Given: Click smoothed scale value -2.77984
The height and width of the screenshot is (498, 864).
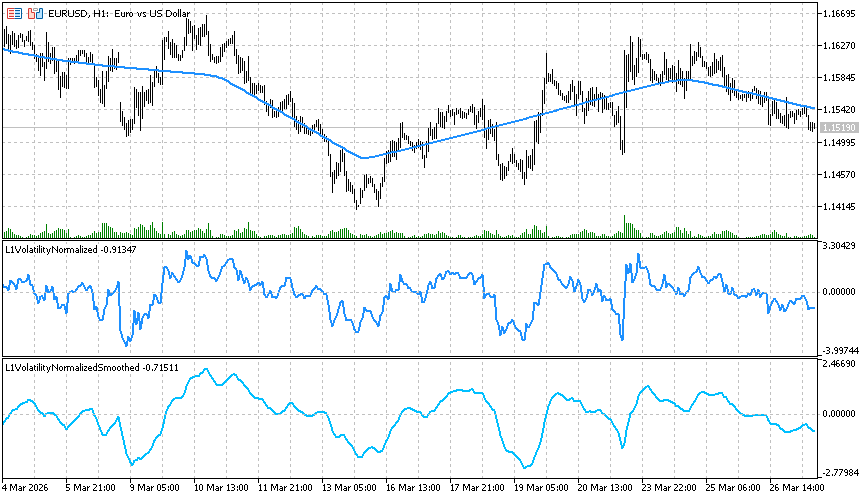Looking at the screenshot, I should 839,473.
